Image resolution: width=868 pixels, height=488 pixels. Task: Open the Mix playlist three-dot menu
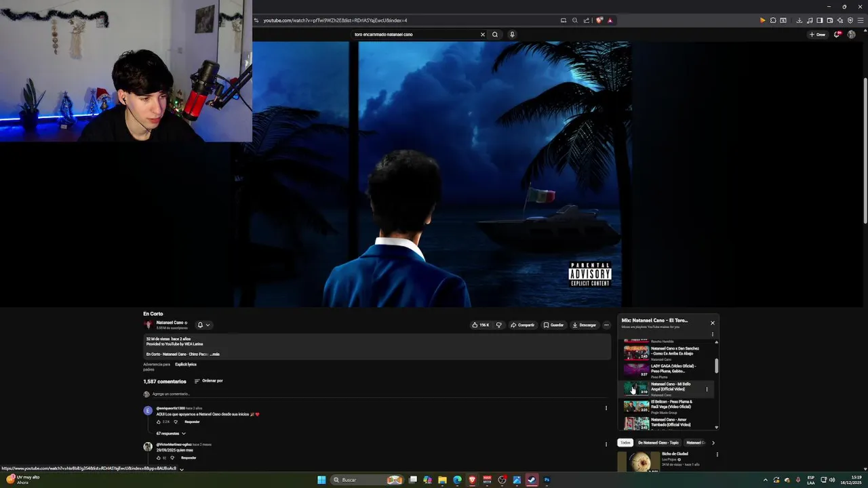(713, 334)
